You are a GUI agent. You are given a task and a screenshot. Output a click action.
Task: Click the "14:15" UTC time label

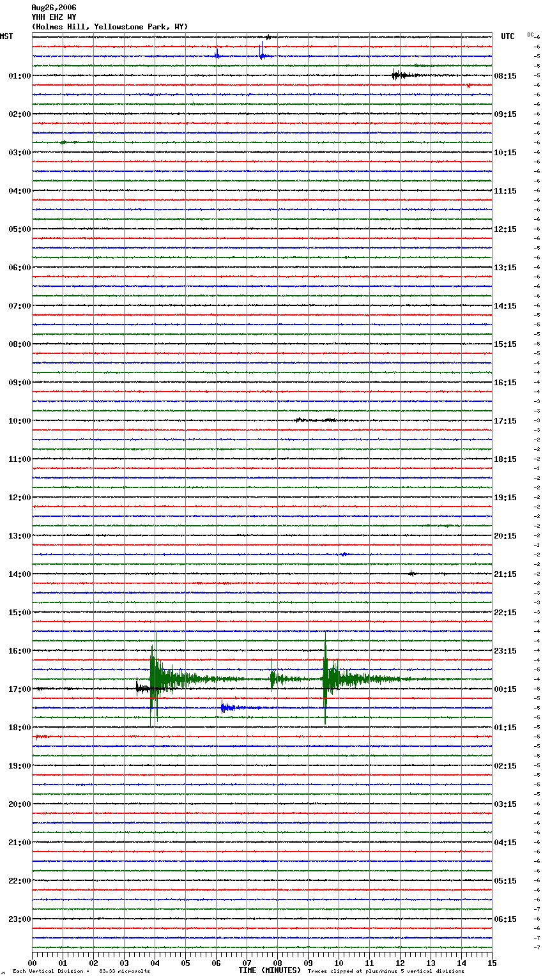point(505,306)
